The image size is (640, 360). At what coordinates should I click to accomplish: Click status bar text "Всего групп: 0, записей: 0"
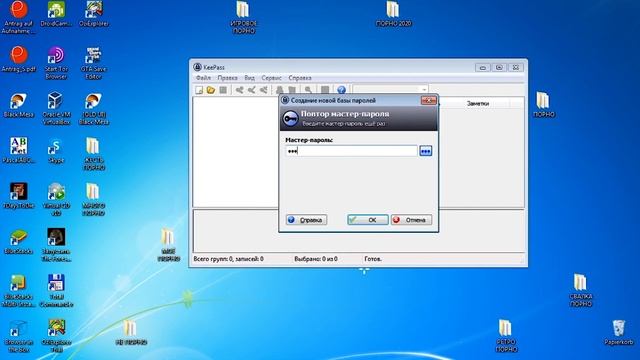[x=229, y=259]
